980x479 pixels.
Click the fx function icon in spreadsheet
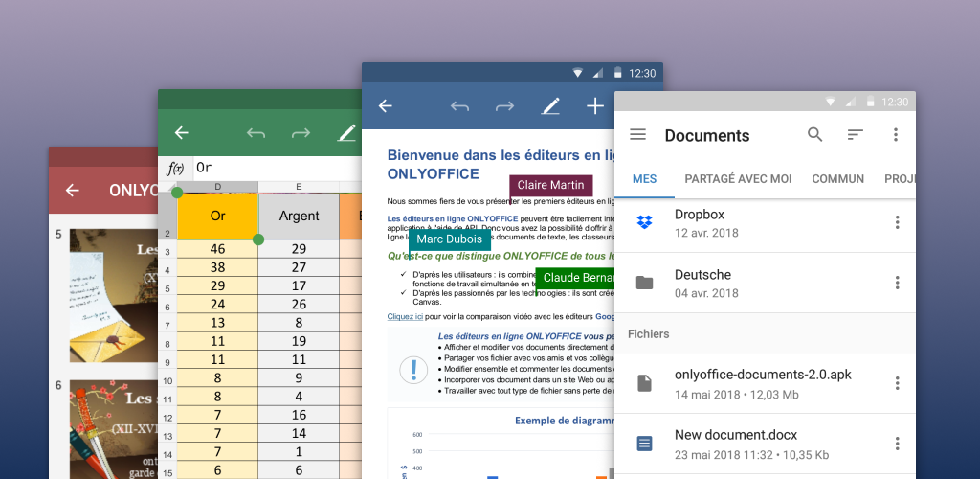coord(175,169)
